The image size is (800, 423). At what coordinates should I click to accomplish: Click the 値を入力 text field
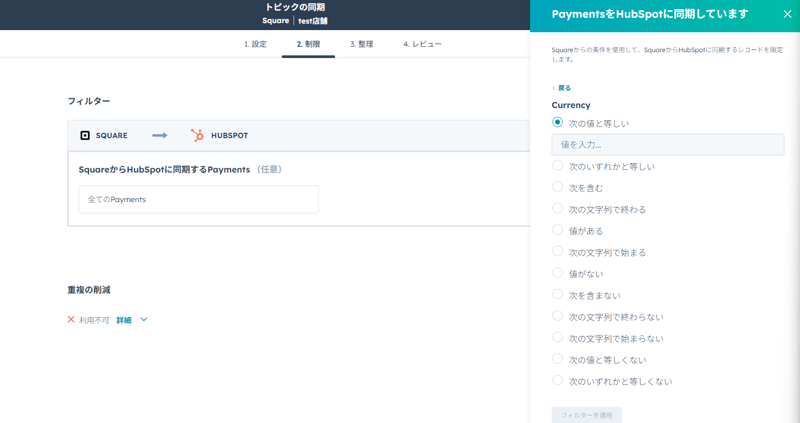click(667, 145)
